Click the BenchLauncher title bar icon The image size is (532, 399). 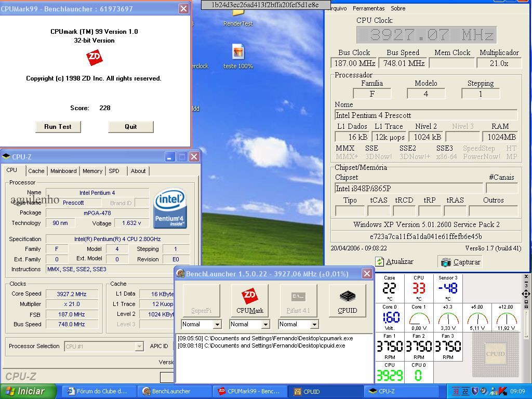click(180, 273)
